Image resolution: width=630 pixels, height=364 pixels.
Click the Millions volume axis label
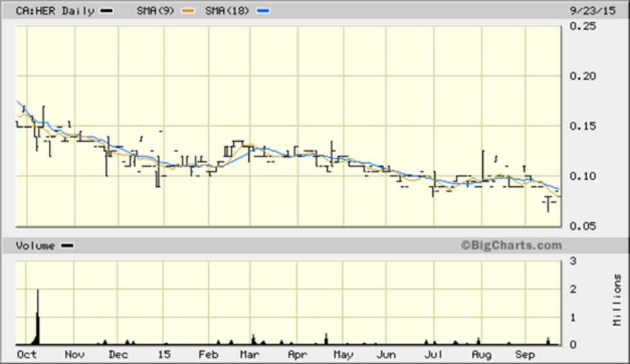pyautogui.click(x=617, y=300)
